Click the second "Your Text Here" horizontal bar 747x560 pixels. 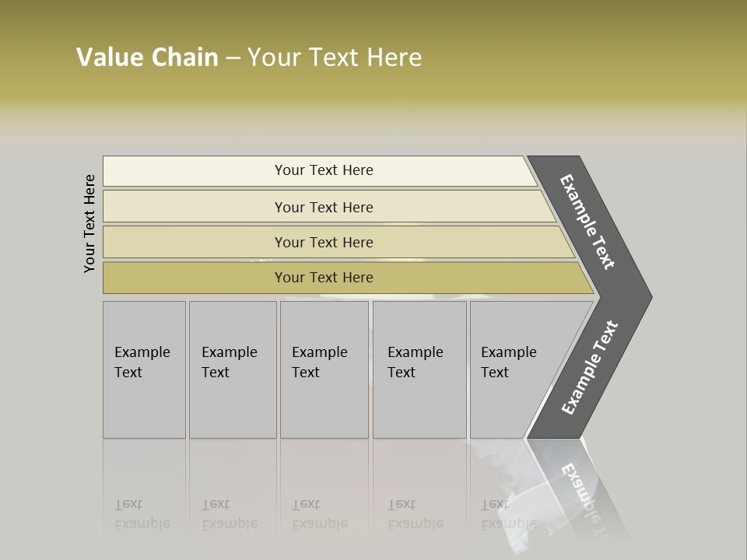pyautogui.click(x=324, y=207)
